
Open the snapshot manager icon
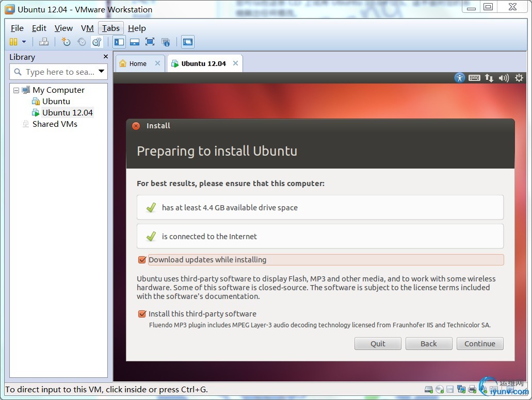pos(97,42)
